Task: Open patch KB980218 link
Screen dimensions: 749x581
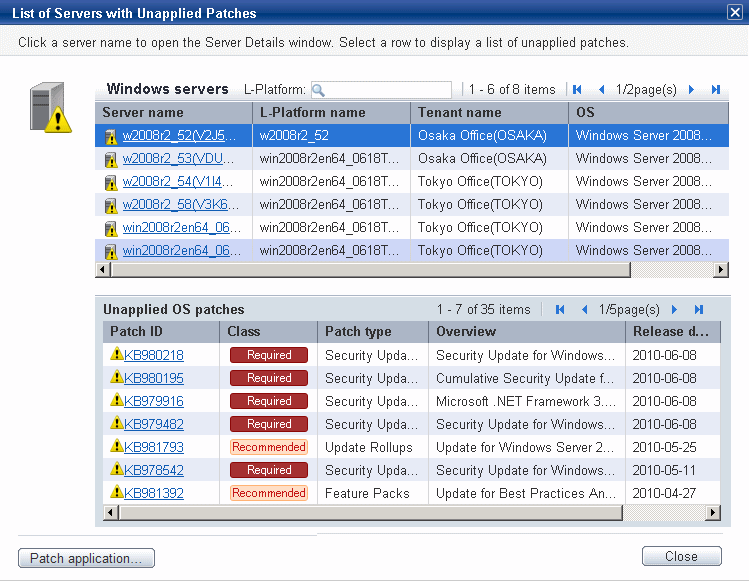Action: pos(154,355)
